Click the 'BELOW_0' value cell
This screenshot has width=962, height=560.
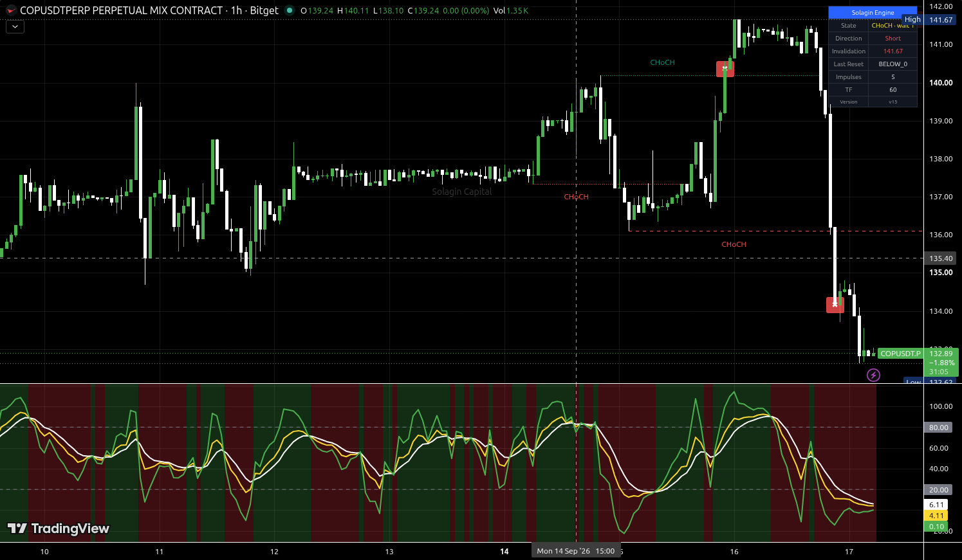(893, 64)
